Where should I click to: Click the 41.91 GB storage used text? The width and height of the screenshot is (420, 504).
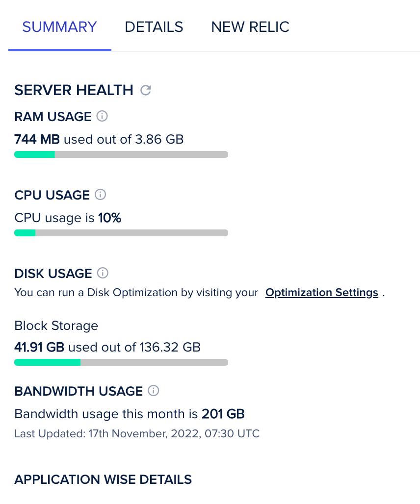[39, 348]
